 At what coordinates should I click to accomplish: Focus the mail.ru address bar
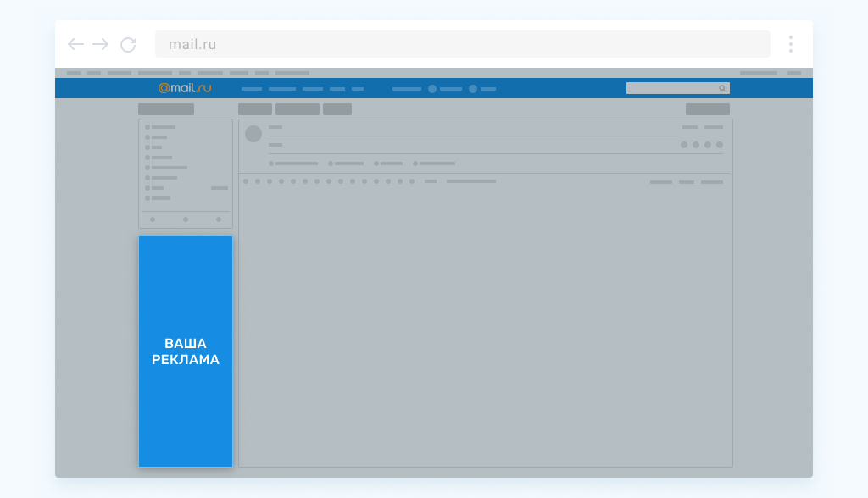point(462,44)
